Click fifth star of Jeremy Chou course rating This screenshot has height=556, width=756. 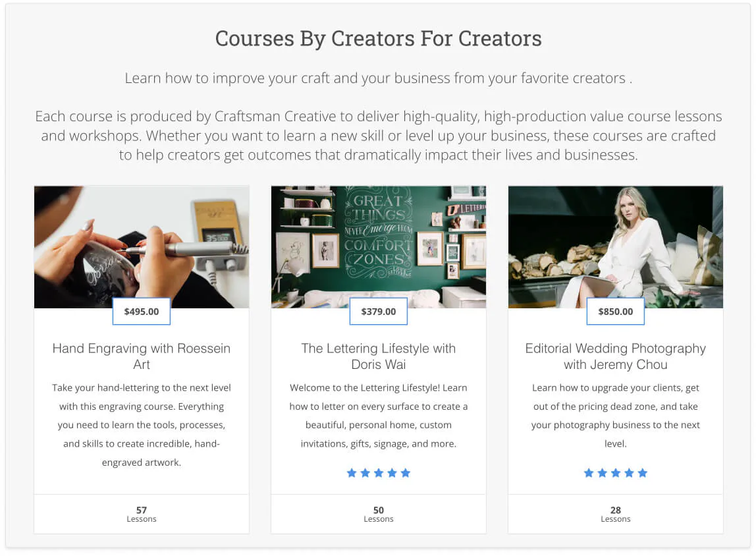pyautogui.click(x=643, y=473)
